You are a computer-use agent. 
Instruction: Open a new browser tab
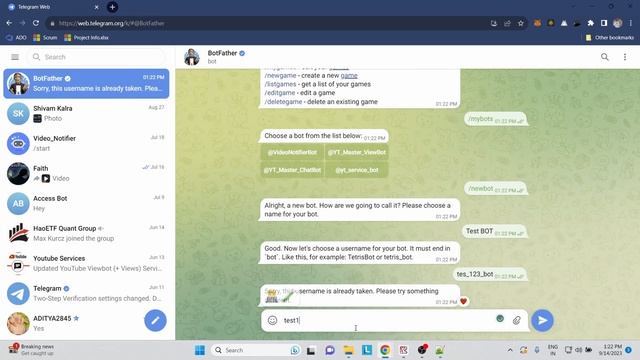[112, 7]
